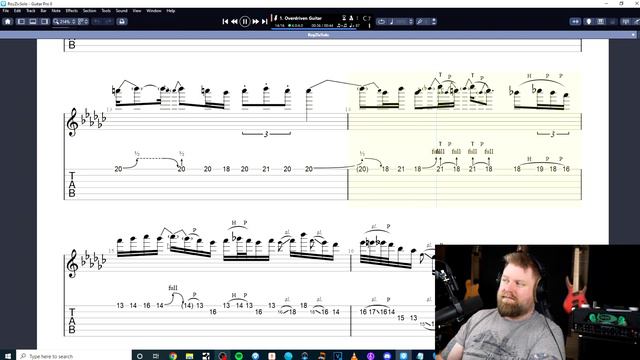Image resolution: width=640 pixels, height=360 pixels.
Task: Open the File menu
Action: [6, 11]
